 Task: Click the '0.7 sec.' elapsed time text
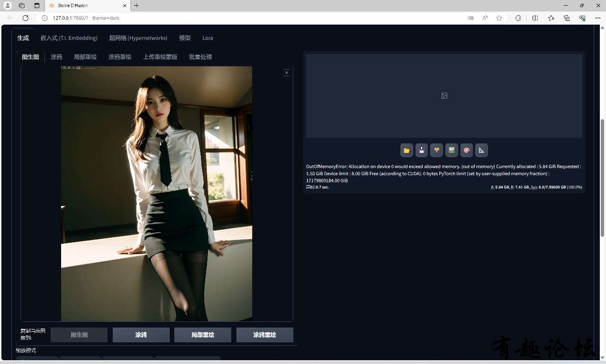point(322,187)
